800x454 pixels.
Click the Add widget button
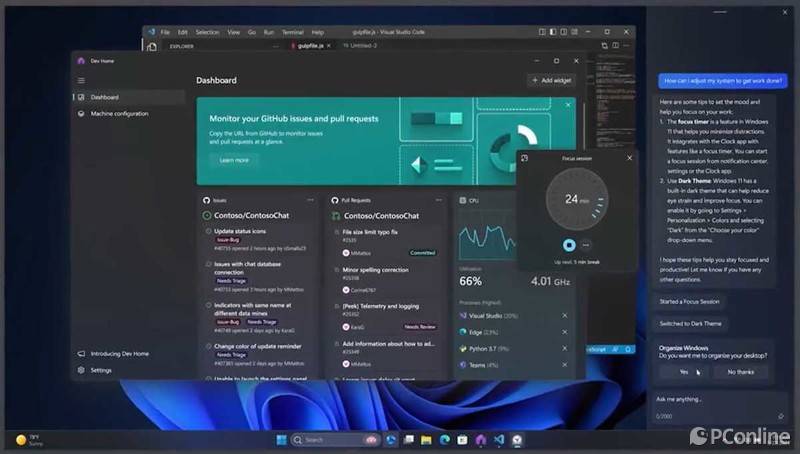(552, 80)
